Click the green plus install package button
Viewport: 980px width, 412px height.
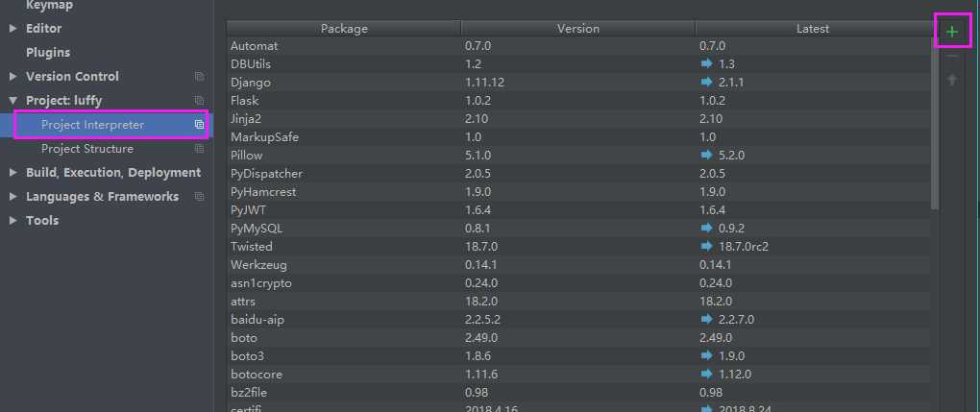tap(952, 32)
